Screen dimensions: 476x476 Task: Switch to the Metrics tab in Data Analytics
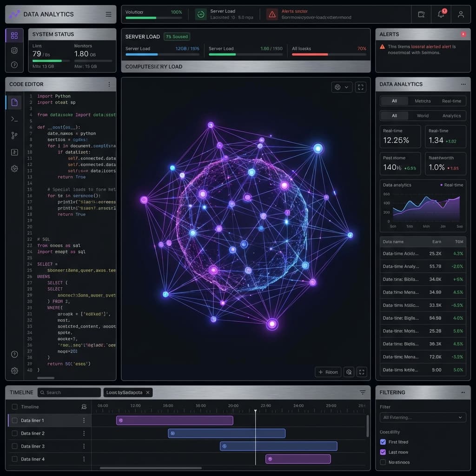click(x=423, y=101)
